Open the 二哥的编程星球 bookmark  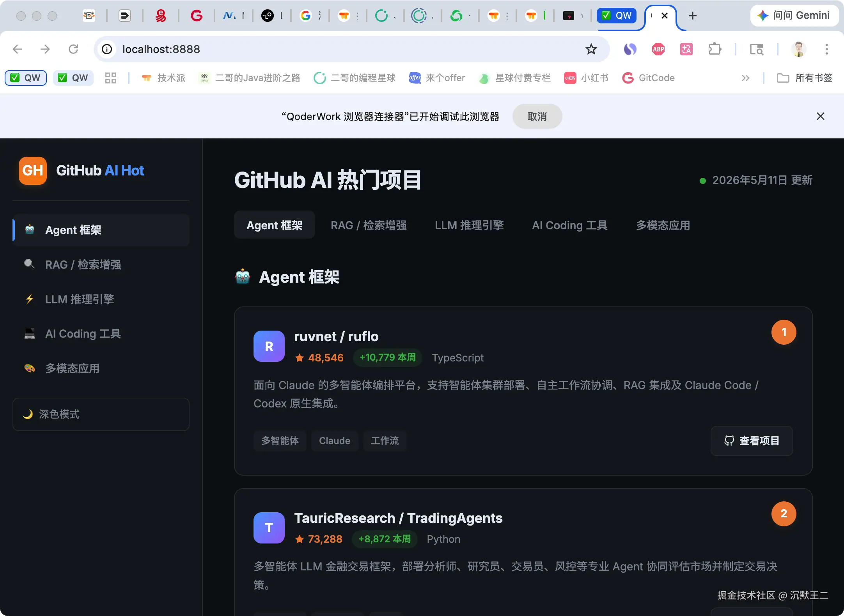coord(355,78)
